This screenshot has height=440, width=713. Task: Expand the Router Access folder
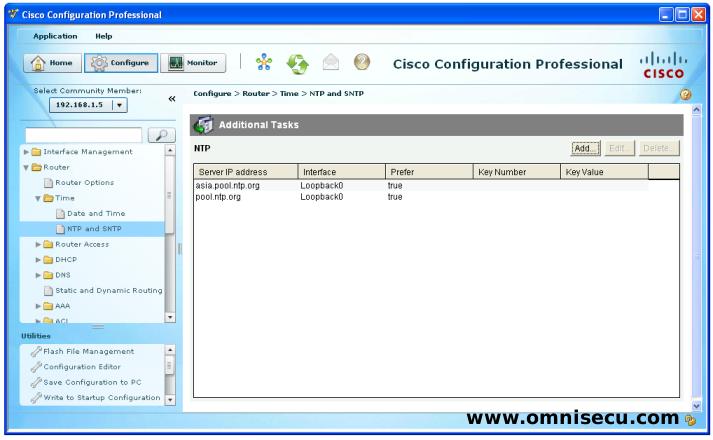(38, 245)
